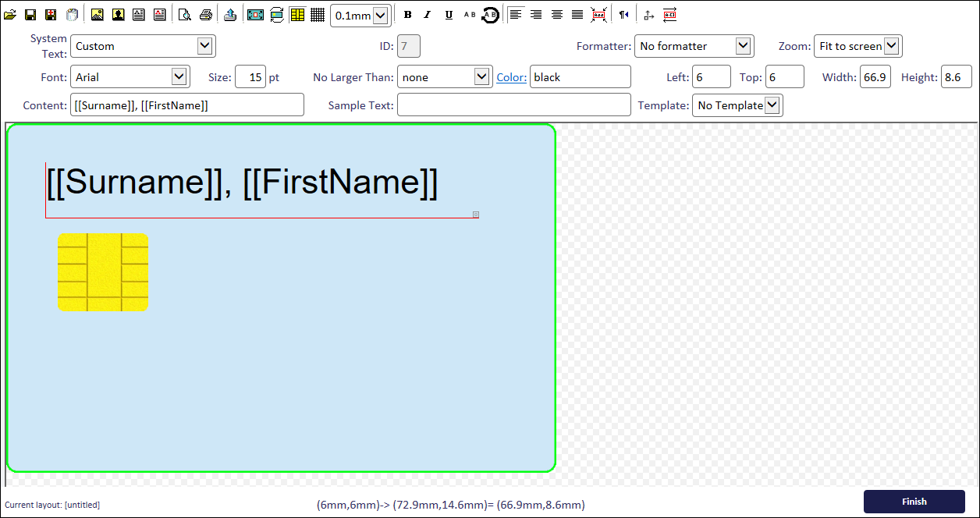Image resolution: width=980 pixels, height=518 pixels.
Task: Click the move position arrows icon
Action: point(648,14)
